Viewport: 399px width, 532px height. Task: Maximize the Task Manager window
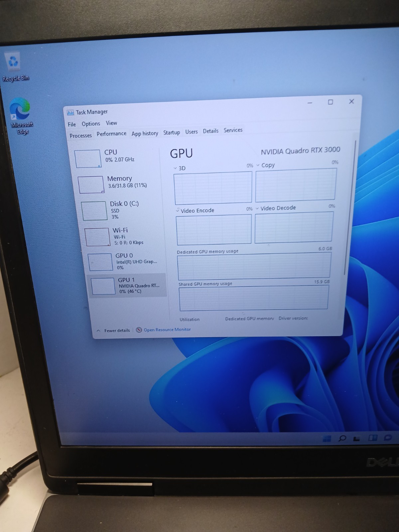[331, 102]
